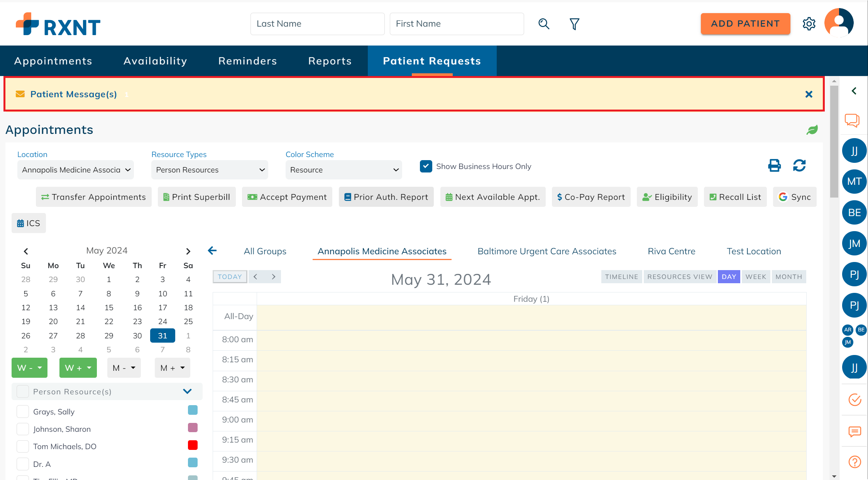Click the Tom Michaels red color swatch
This screenshot has height=480, width=868.
click(193, 445)
